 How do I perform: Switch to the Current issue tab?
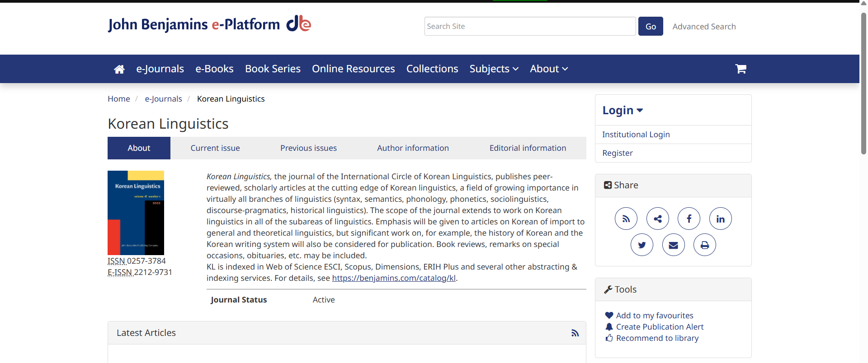(215, 148)
